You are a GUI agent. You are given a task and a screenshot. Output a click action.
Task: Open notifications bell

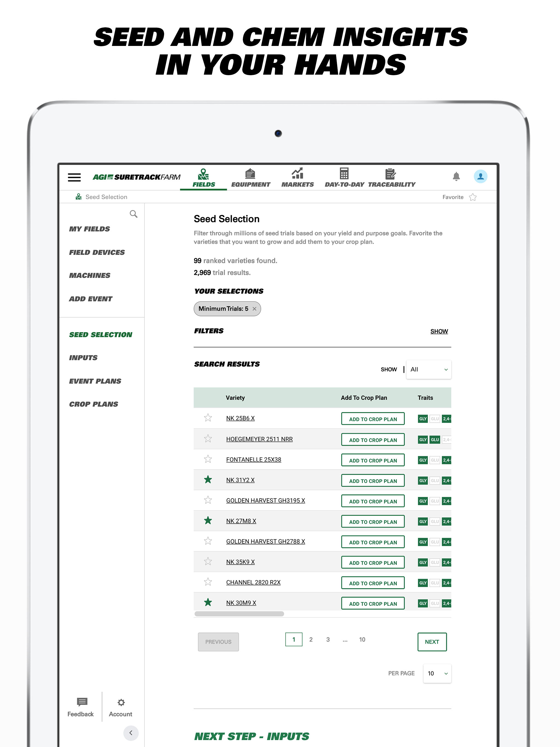[456, 176]
